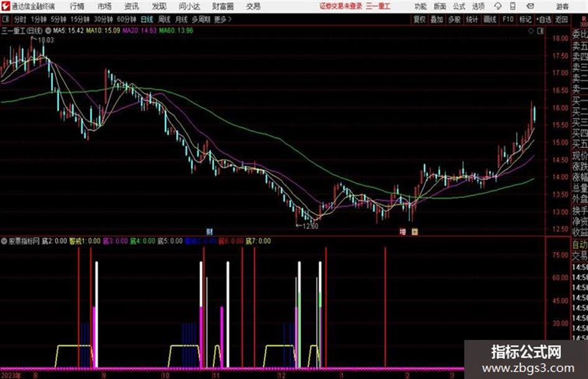
Task: Switch to 分时 chart period
Action: coord(20,19)
